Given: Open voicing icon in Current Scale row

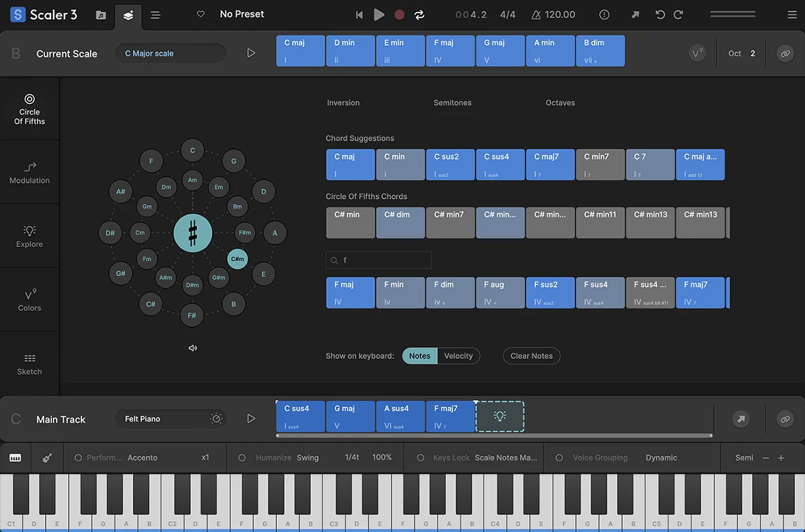Looking at the screenshot, I should pyautogui.click(x=696, y=54).
